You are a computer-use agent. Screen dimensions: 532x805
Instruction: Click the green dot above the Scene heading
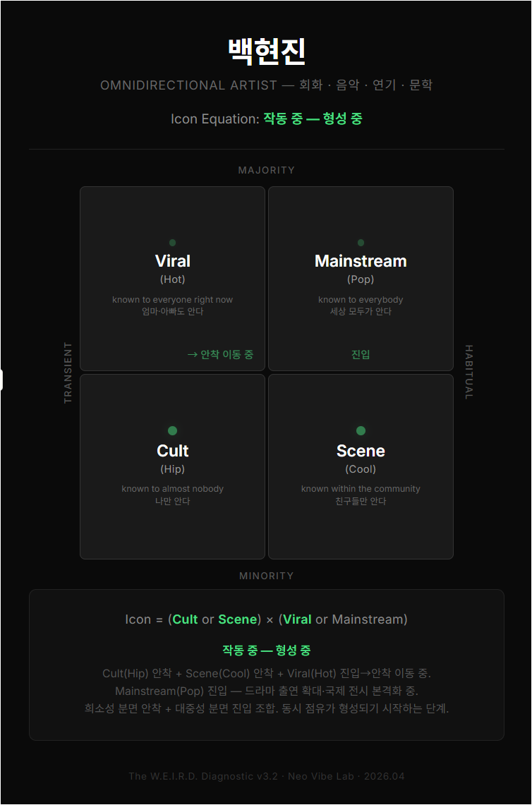pos(361,430)
